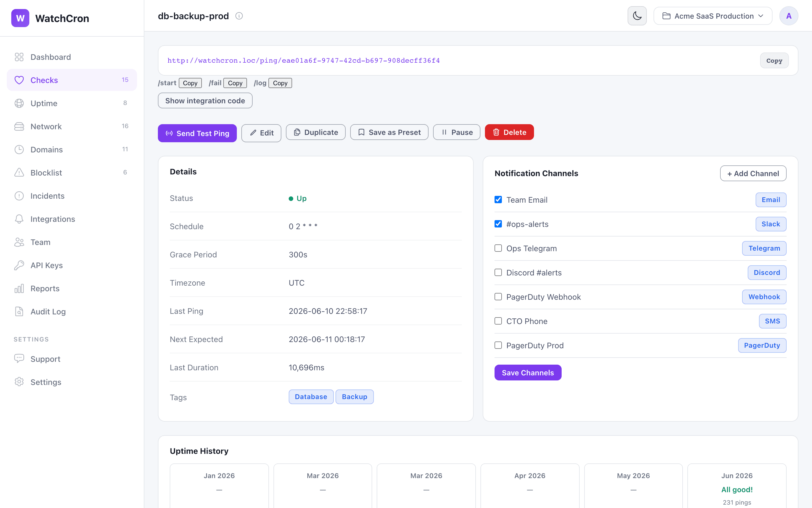The height and width of the screenshot is (508, 812).
Task: Pause this check
Action: (x=456, y=132)
